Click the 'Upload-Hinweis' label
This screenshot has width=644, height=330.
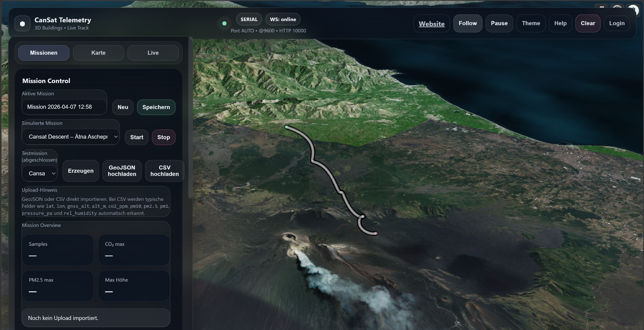tap(39, 190)
